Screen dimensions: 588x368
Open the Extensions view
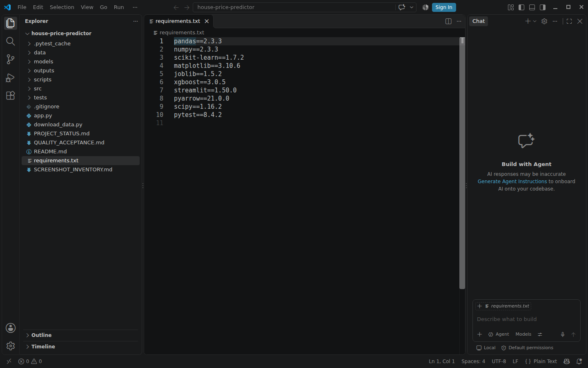coord(11,95)
